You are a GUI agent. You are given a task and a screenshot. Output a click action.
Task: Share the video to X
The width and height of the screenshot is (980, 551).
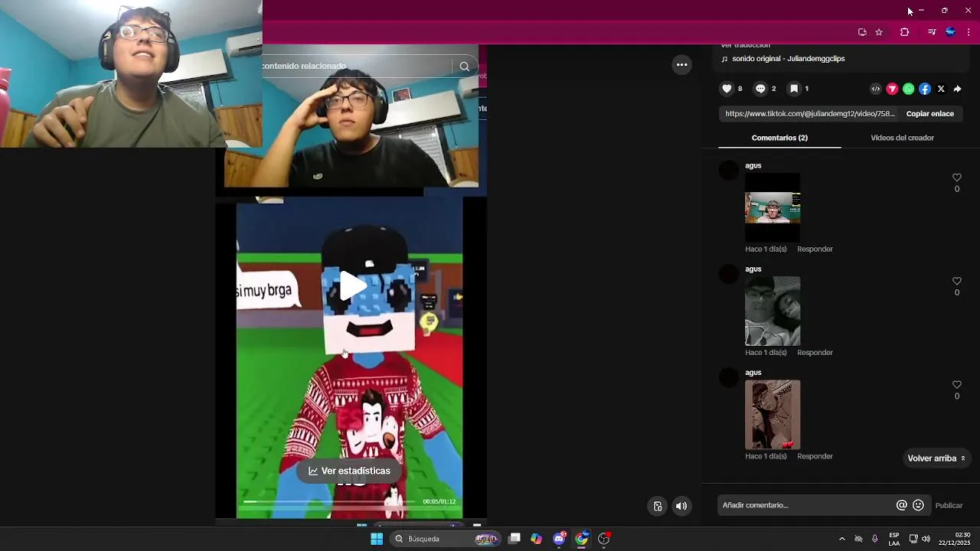click(x=941, y=89)
